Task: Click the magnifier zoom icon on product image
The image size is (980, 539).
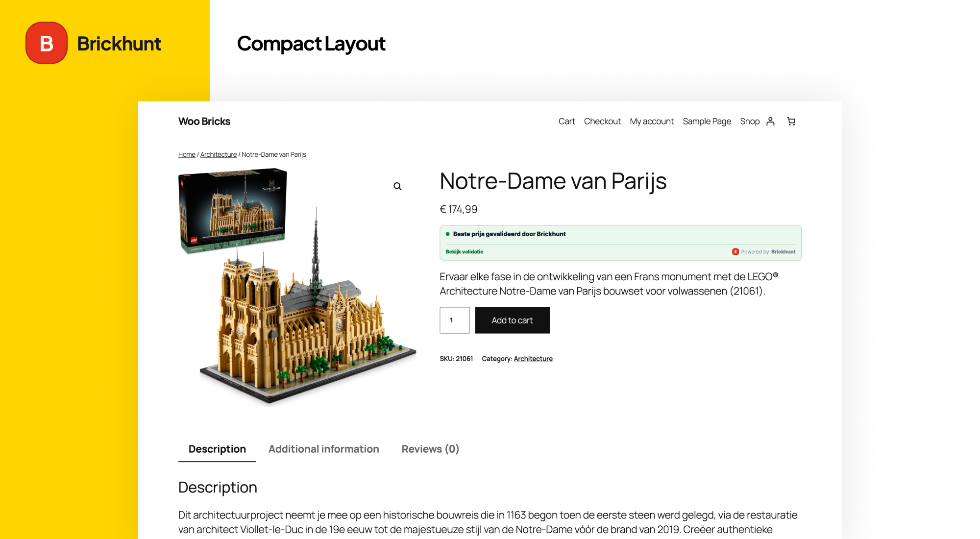Action: (397, 186)
